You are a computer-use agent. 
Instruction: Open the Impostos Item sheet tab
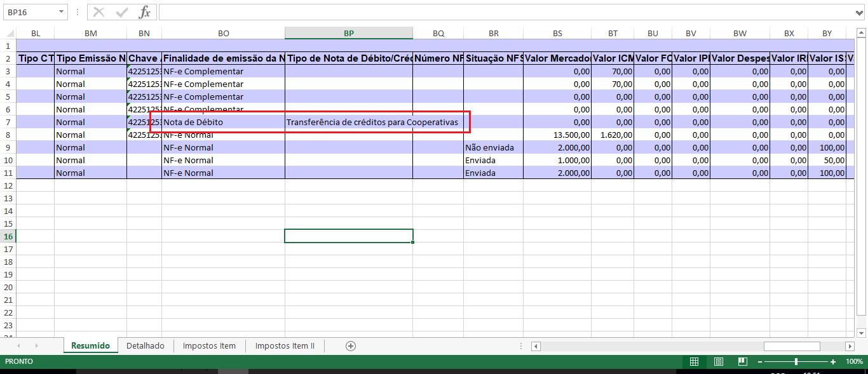pyautogui.click(x=208, y=345)
